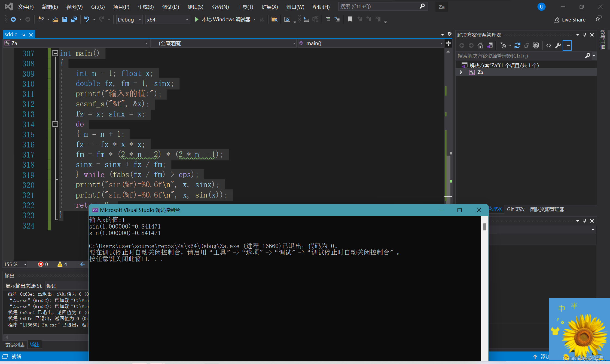Click the Git 更改 tab link
610x364 pixels.
point(516,209)
